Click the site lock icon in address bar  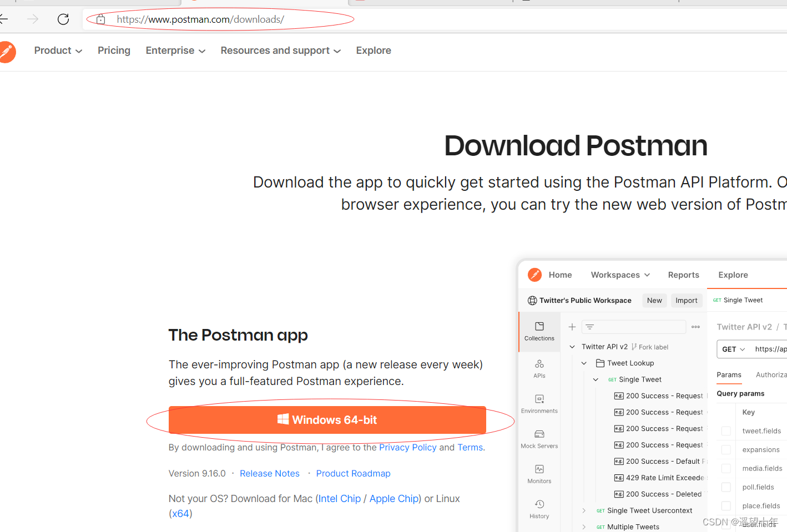coord(100,19)
